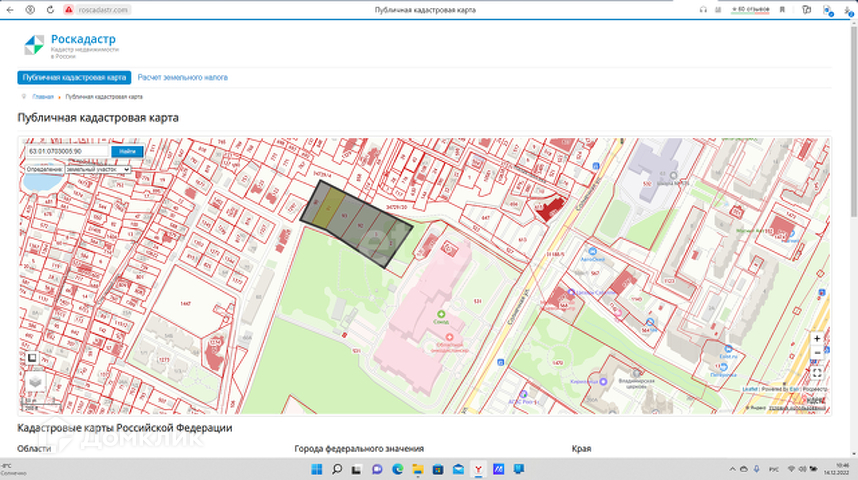
Task: Click the Росреестр logo icon
Action: pos(35,44)
